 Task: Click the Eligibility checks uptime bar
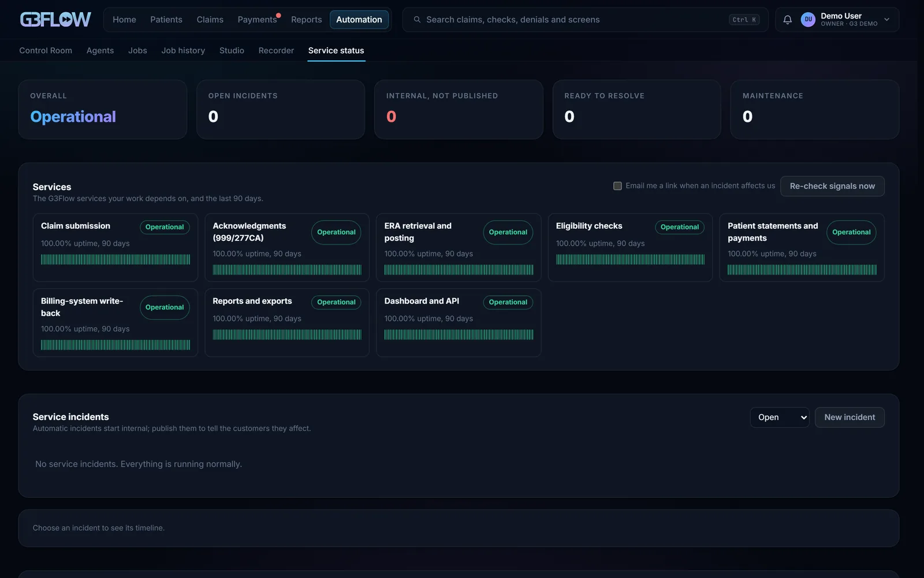(630, 260)
